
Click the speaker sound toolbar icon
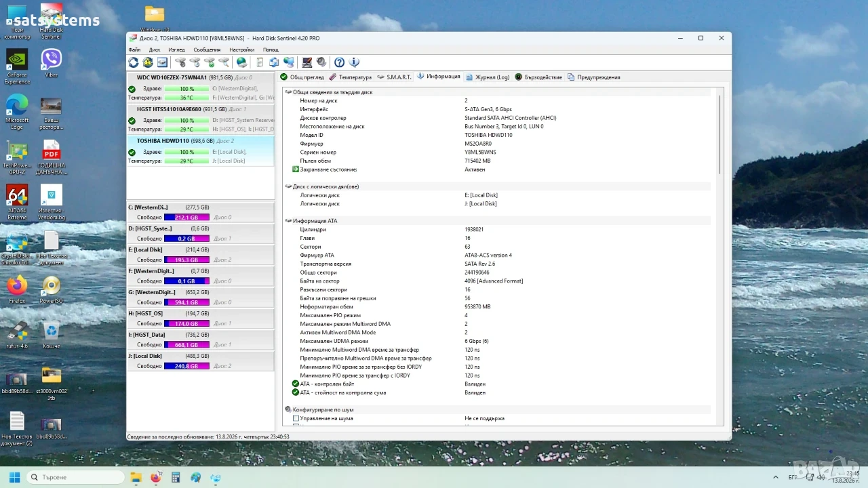(321, 62)
